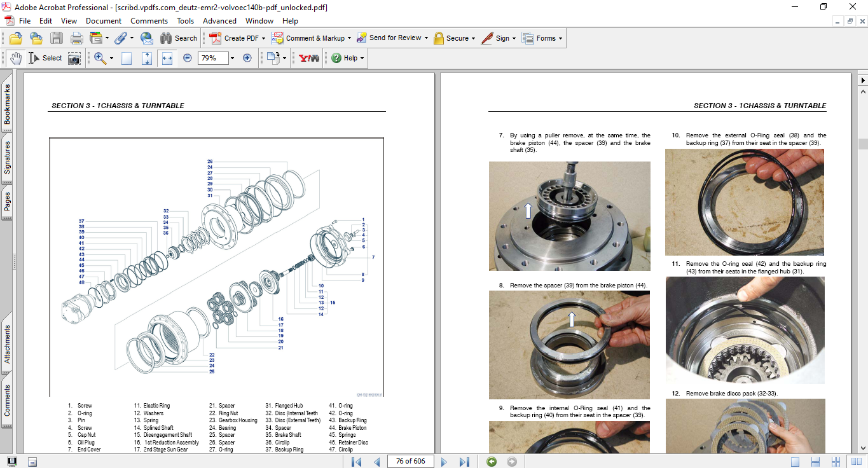This screenshot has width=868, height=468.
Task: Go to the previous view with the green arrow
Action: coord(492,462)
